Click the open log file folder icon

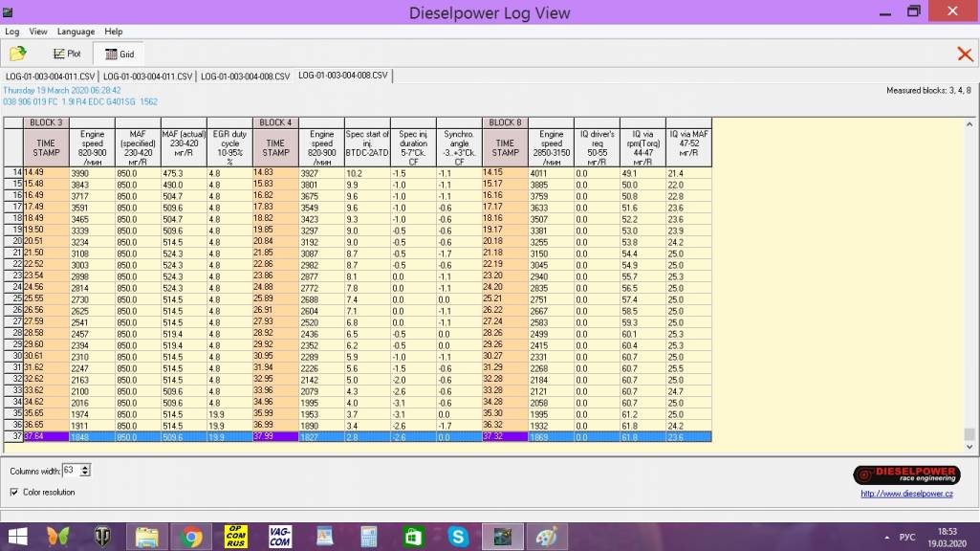coord(17,55)
